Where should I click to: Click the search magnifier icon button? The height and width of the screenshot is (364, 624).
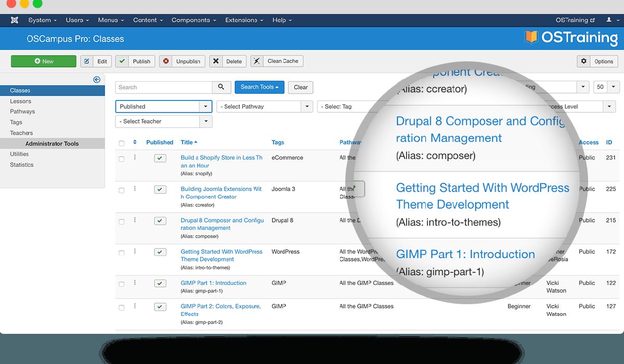point(221,87)
